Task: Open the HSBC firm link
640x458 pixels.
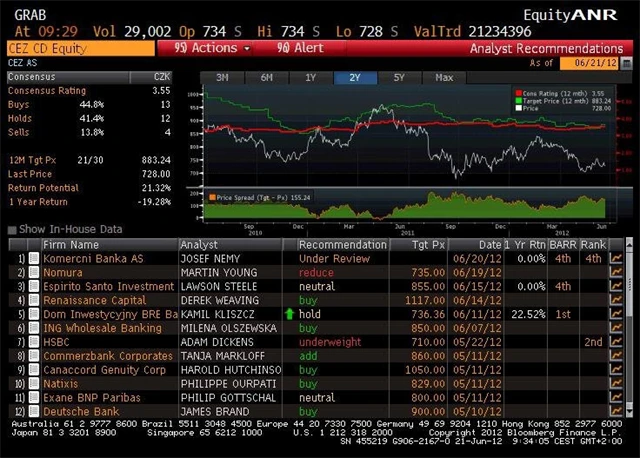Action: (56, 342)
